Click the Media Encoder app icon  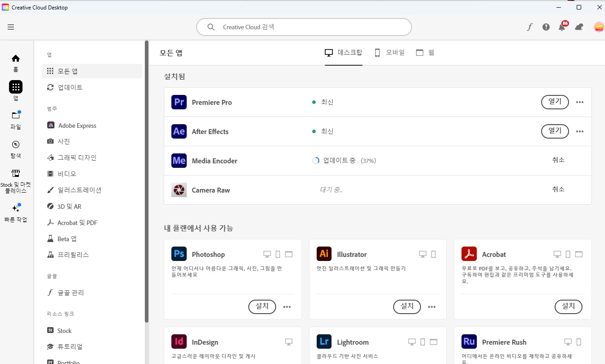click(x=179, y=161)
